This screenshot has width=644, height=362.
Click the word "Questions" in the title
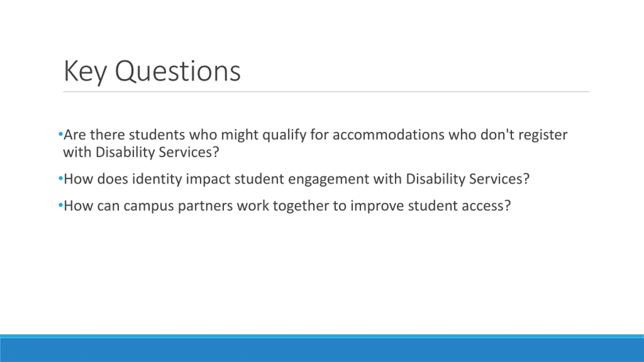(178, 71)
